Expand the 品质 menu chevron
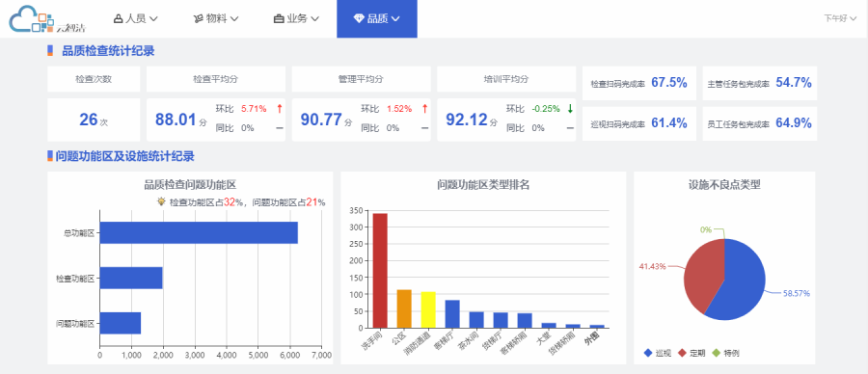868x374 pixels. click(x=395, y=19)
